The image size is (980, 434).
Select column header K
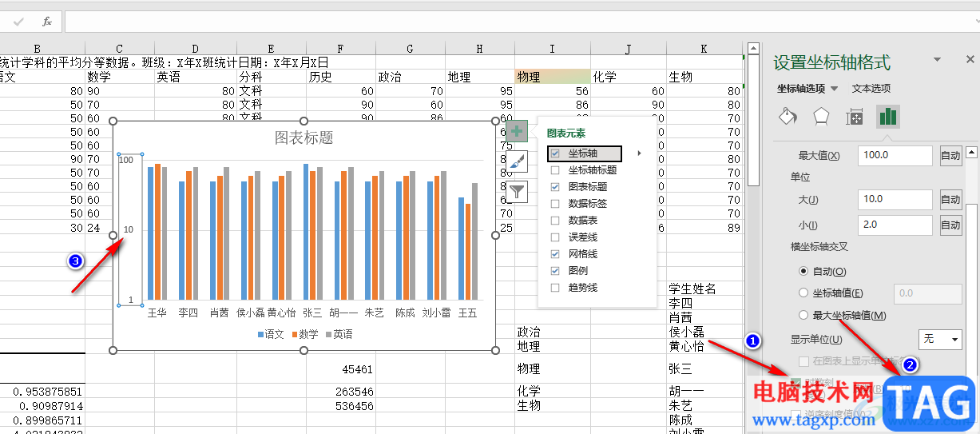point(704,49)
